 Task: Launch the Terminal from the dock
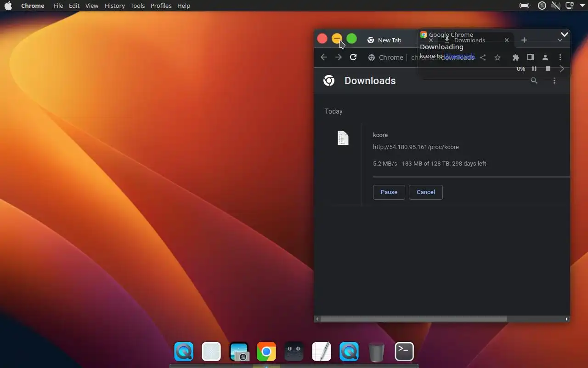pos(404,352)
